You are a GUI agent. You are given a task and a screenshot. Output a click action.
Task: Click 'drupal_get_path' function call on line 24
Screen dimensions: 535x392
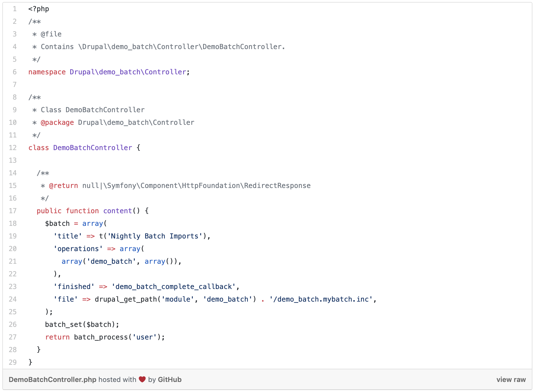(126, 299)
